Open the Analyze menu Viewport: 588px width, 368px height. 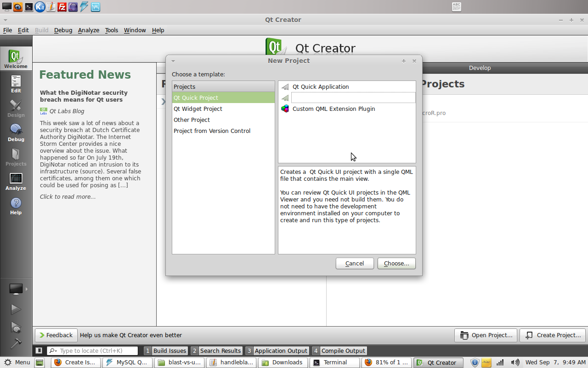[89, 30]
